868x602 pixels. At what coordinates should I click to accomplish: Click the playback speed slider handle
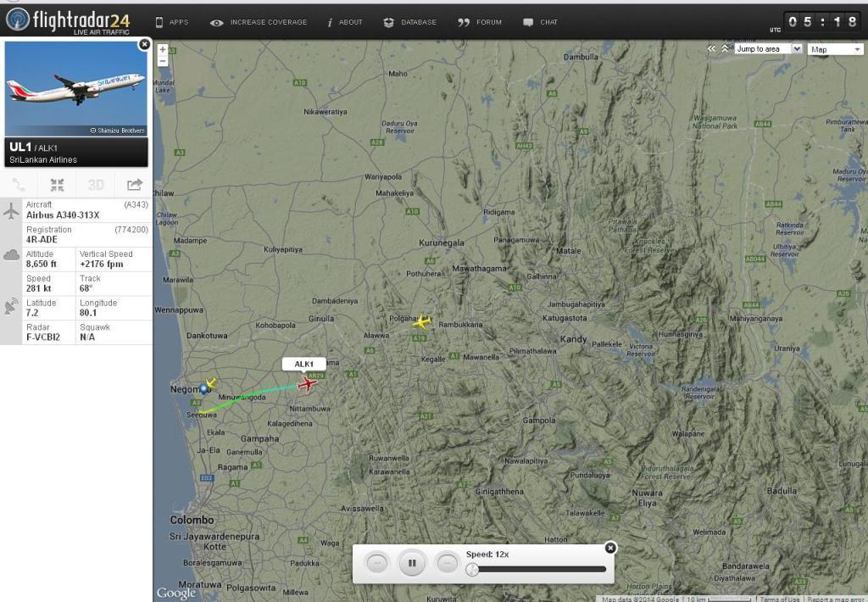[x=472, y=569]
